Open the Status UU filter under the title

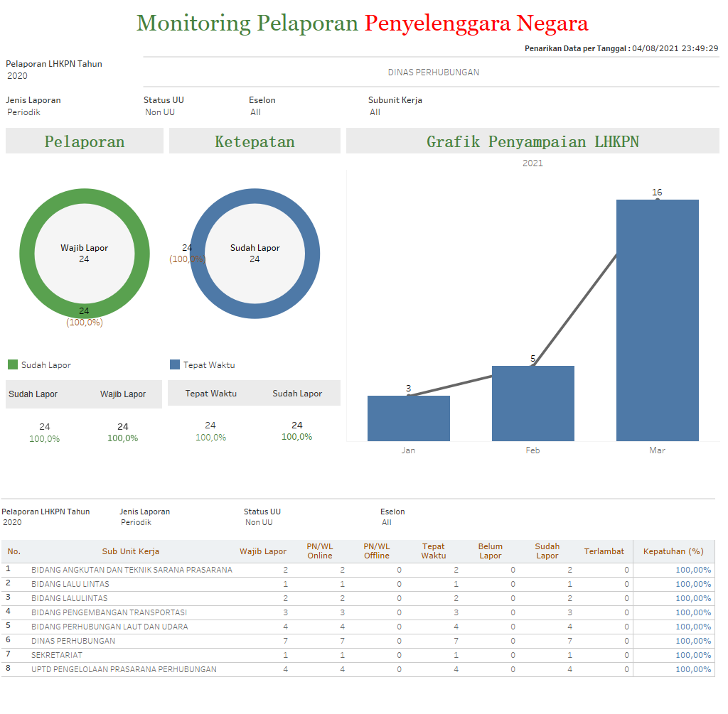[x=160, y=112]
